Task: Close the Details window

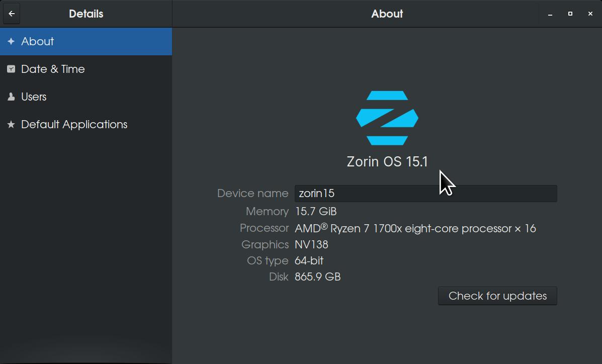Action: click(x=590, y=14)
